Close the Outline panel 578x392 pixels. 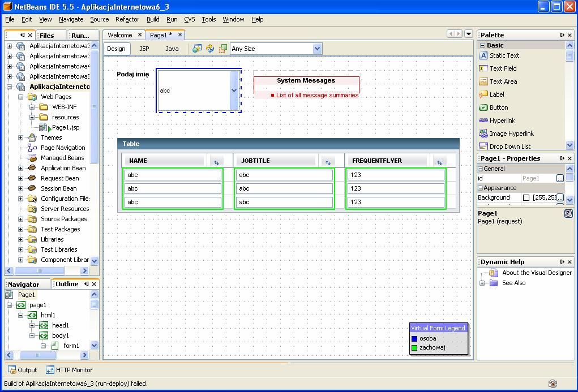[x=94, y=284]
